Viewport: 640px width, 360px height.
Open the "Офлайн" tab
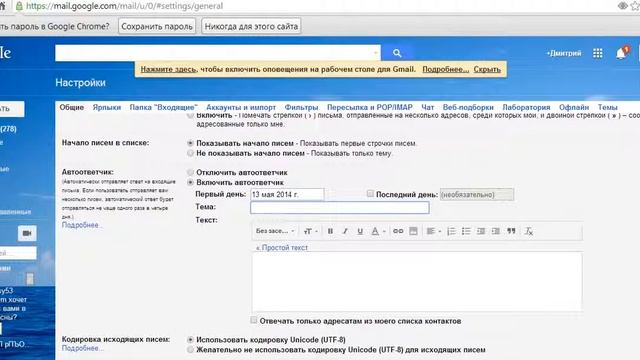click(x=574, y=107)
